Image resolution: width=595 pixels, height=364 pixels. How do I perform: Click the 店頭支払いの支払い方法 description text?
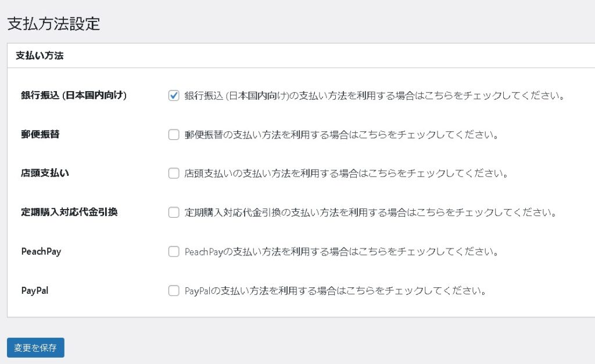(x=346, y=173)
